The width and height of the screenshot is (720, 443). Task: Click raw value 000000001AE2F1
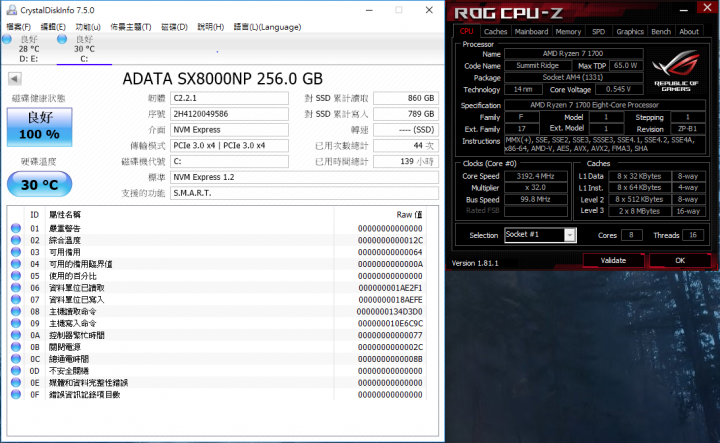coord(390,288)
